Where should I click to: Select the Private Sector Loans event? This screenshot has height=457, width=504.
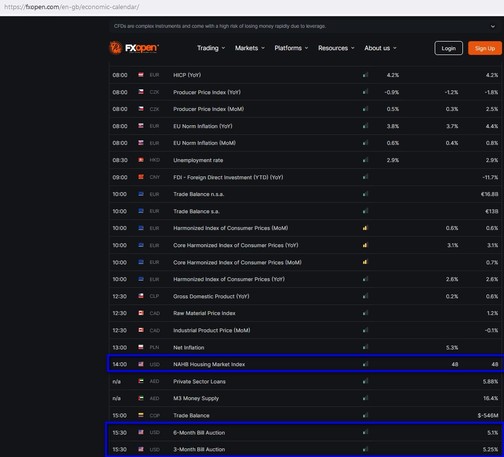[199, 381]
